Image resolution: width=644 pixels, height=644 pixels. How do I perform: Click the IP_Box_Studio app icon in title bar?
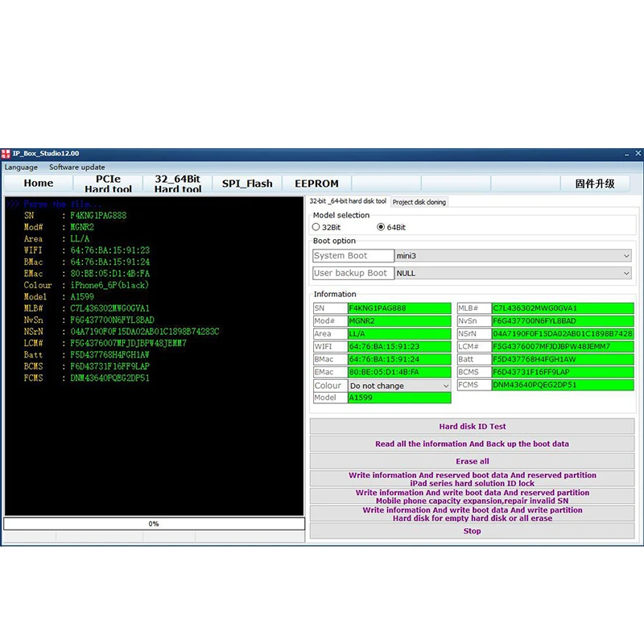tap(6, 154)
